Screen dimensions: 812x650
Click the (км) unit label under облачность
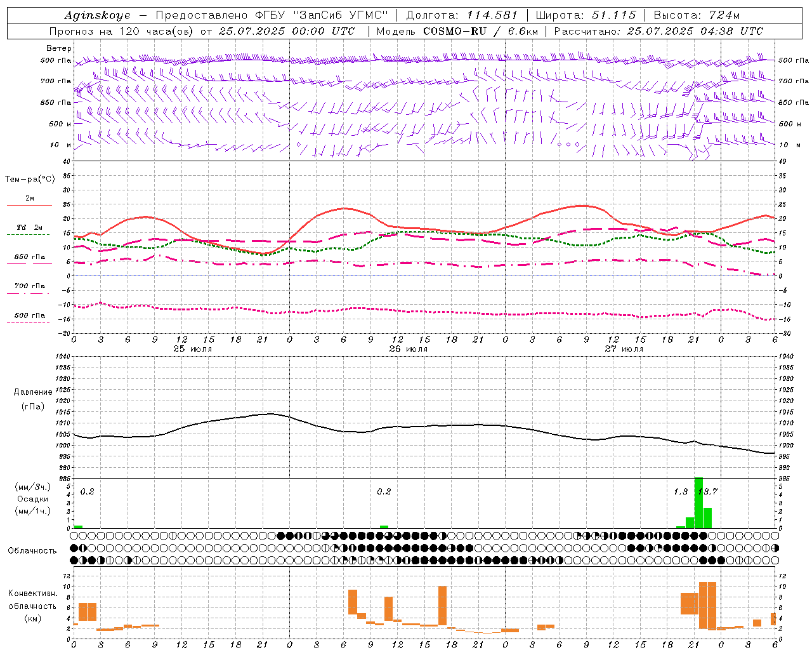pos(32,618)
